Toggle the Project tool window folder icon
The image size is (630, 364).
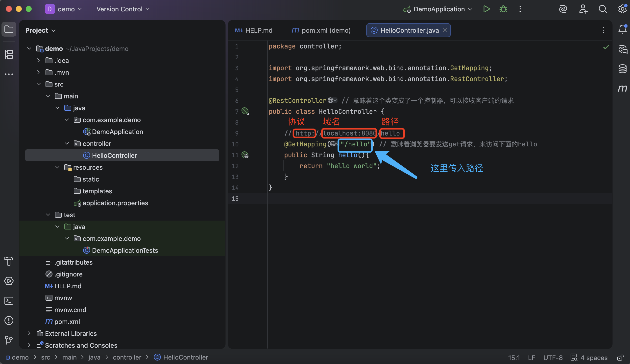pos(9,29)
